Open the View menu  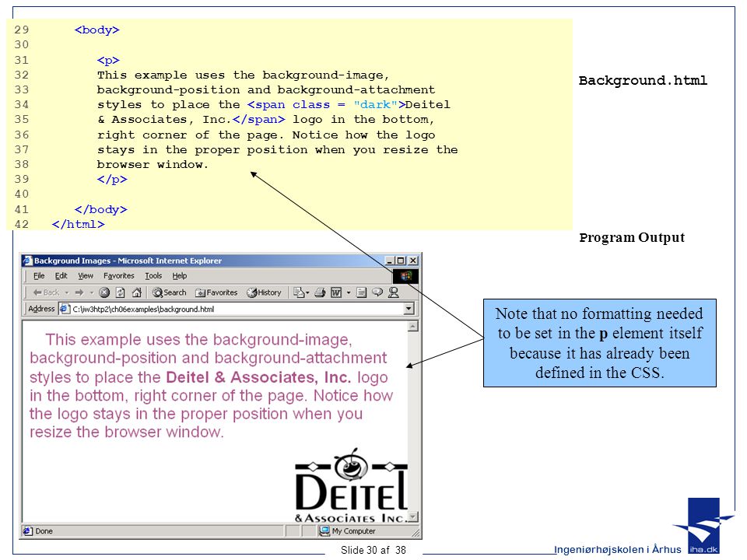[x=86, y=275]
